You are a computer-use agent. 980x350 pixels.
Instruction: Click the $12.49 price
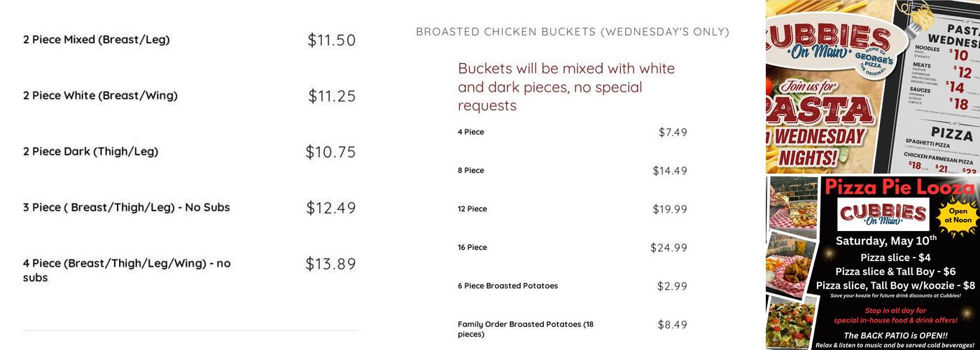coord(331,208)
